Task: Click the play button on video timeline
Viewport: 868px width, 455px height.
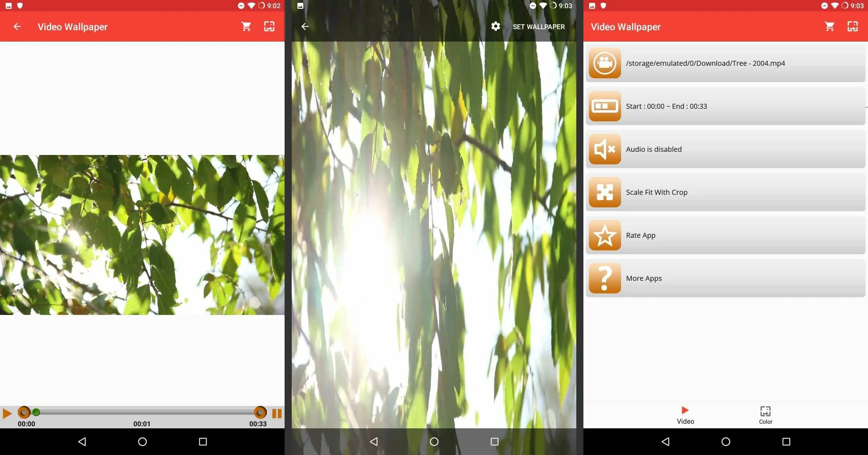Action: (x=6, y=412)
